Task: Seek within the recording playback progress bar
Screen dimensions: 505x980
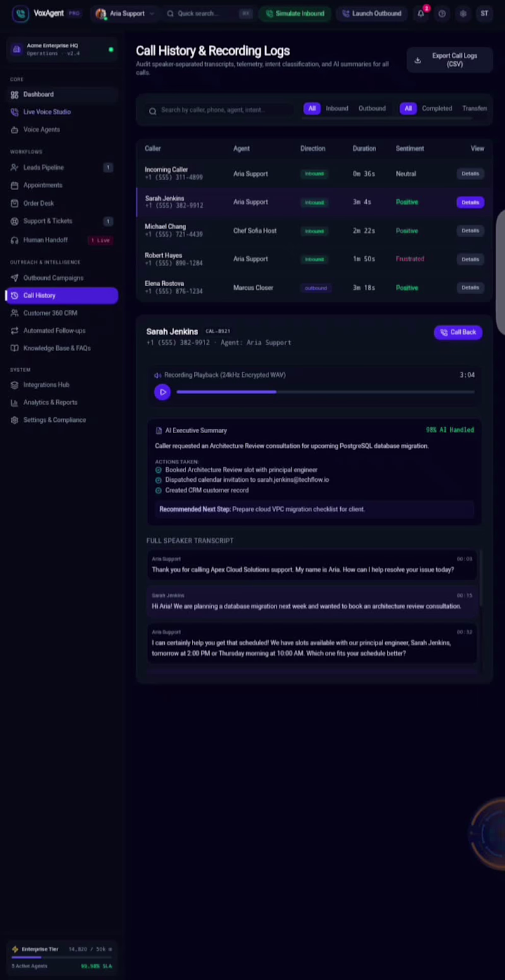Action: pos(325,392)
